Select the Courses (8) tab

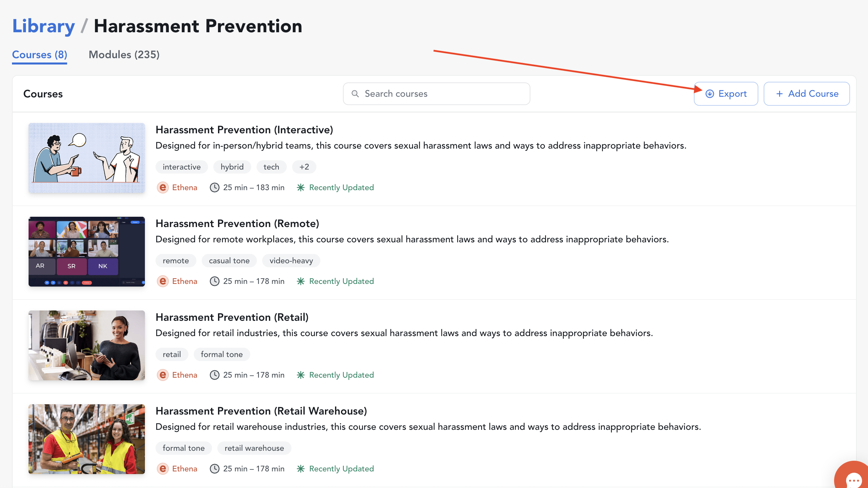click(x=40, y=55)
